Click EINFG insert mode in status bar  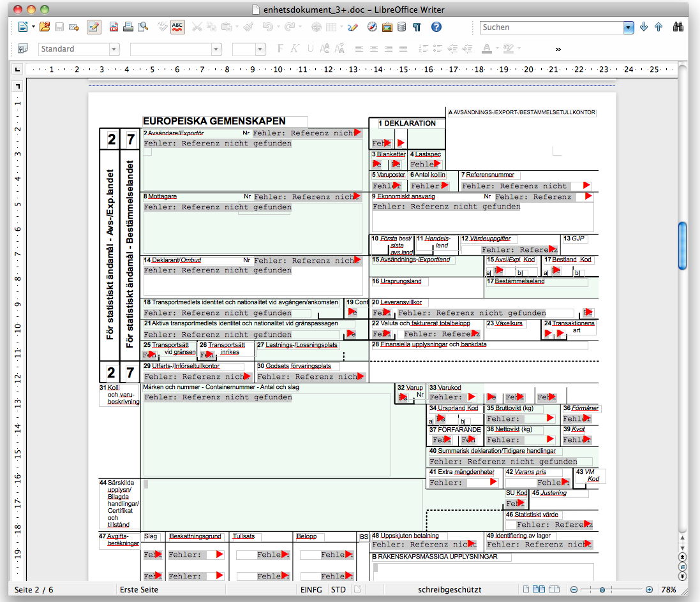tap(311, 590)
